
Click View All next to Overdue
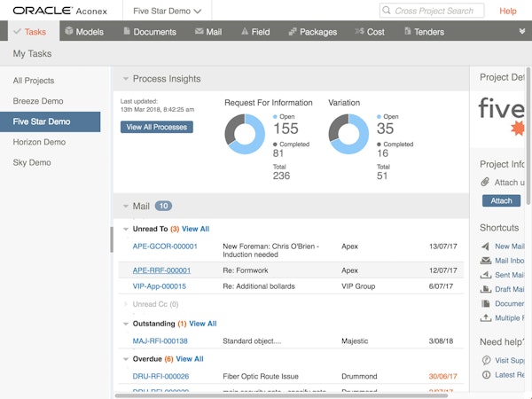tap(190, 359)
